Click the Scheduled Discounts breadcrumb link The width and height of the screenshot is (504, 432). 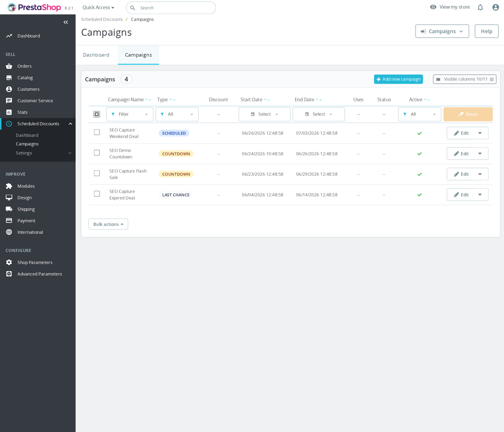(x=102, y=19)
